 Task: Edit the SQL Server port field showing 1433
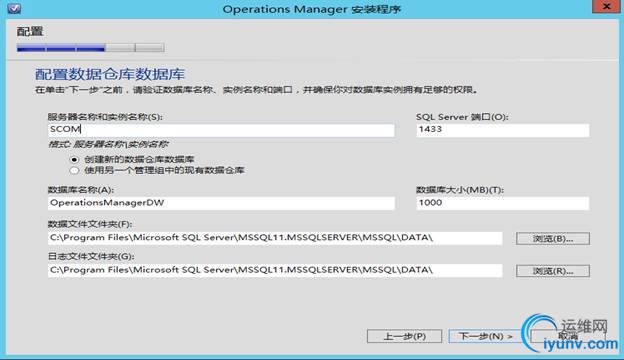point(503,130)
